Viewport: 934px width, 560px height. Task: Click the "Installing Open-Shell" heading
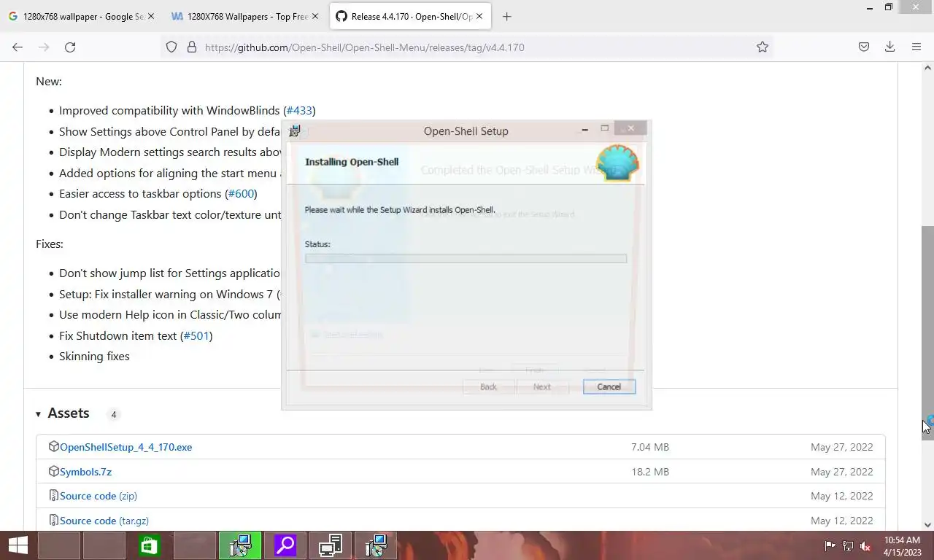coord(352,162)
